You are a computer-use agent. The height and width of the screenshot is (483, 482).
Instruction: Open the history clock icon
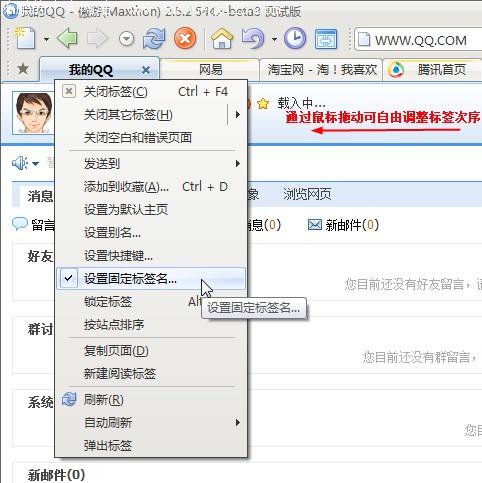point(295,38)
